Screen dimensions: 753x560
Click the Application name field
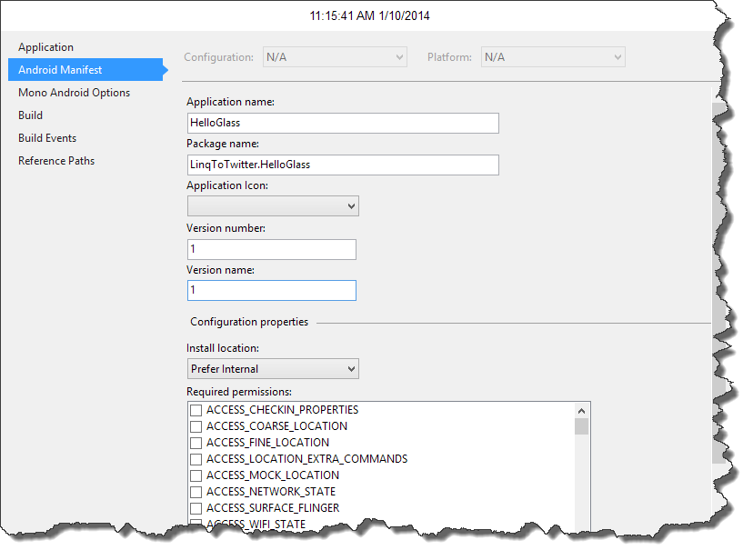343,123
